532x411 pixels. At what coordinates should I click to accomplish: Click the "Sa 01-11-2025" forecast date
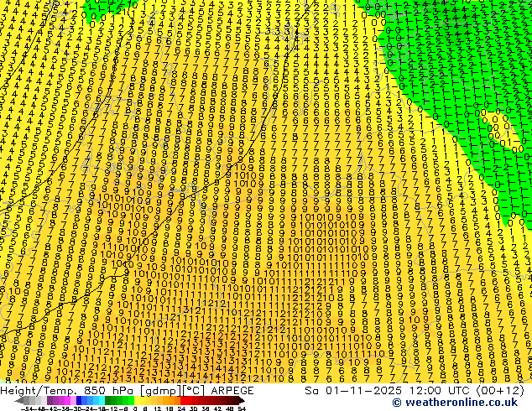click(353, 391)
